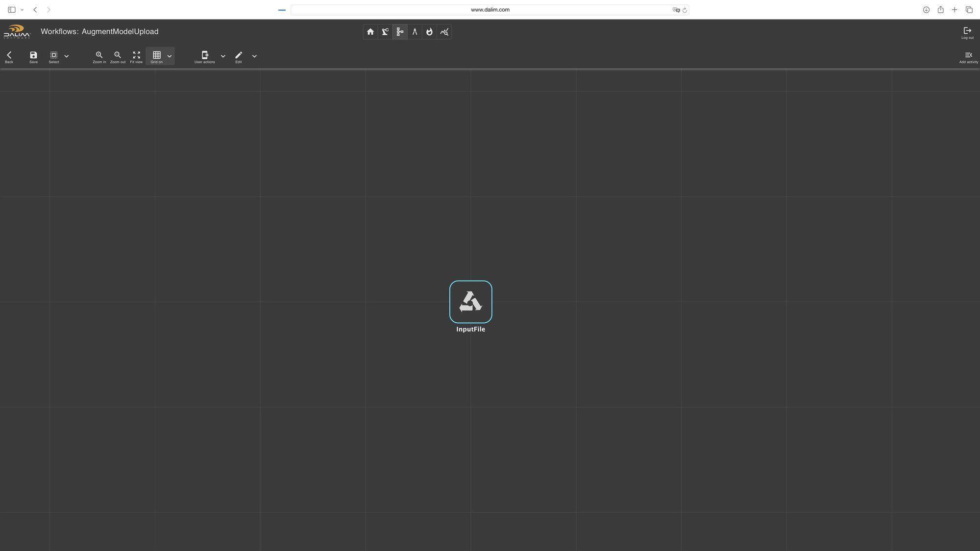Open the analytics graph icon

[444, 31]
